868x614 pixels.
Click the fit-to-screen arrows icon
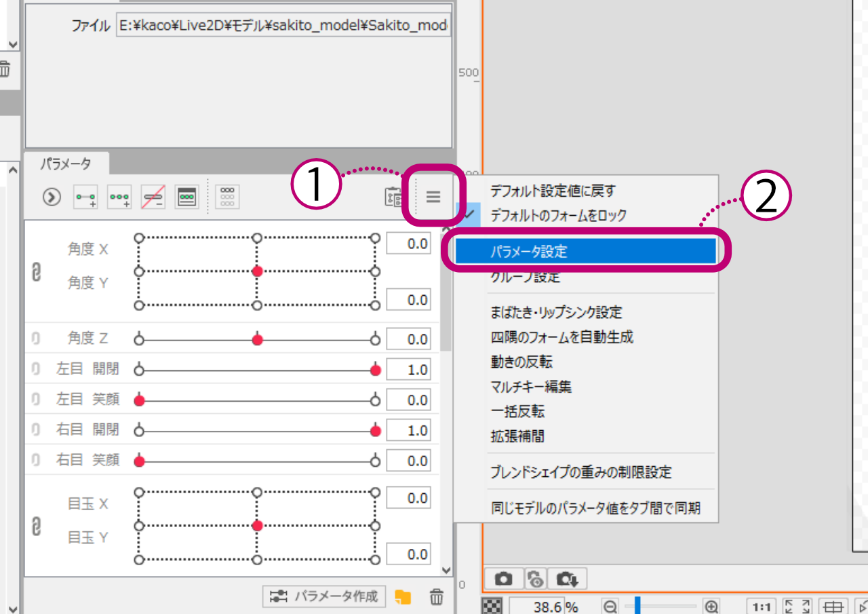pyautogui.click(x=798, y=607)
